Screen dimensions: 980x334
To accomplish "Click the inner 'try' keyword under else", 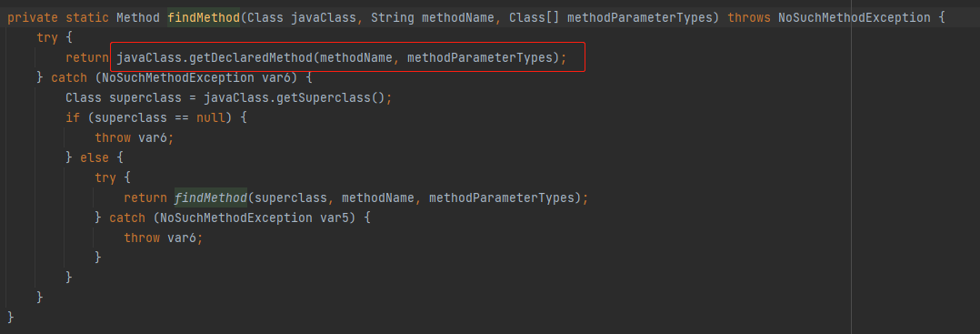I will tap(105, 177).
